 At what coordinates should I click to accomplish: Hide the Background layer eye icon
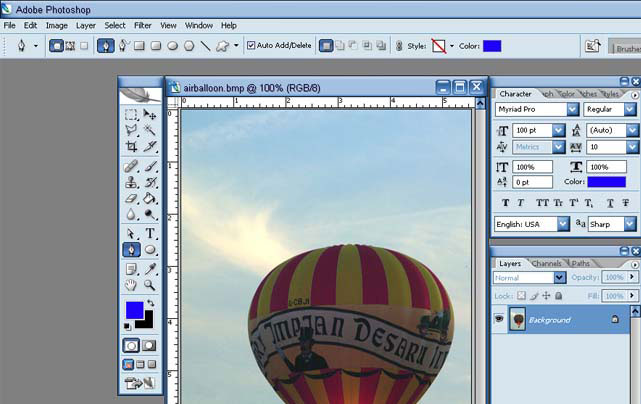pyautogui.click(x=499, y=319)
